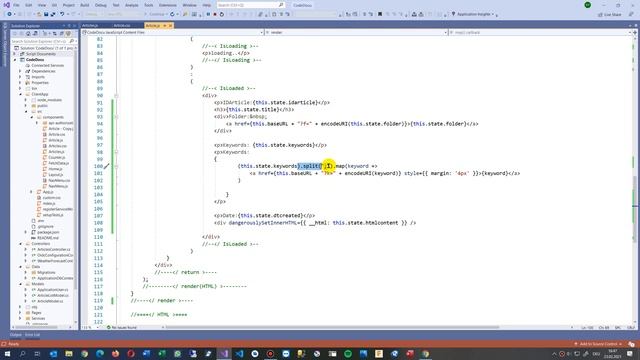Open the Edit menu

point(29,5)
